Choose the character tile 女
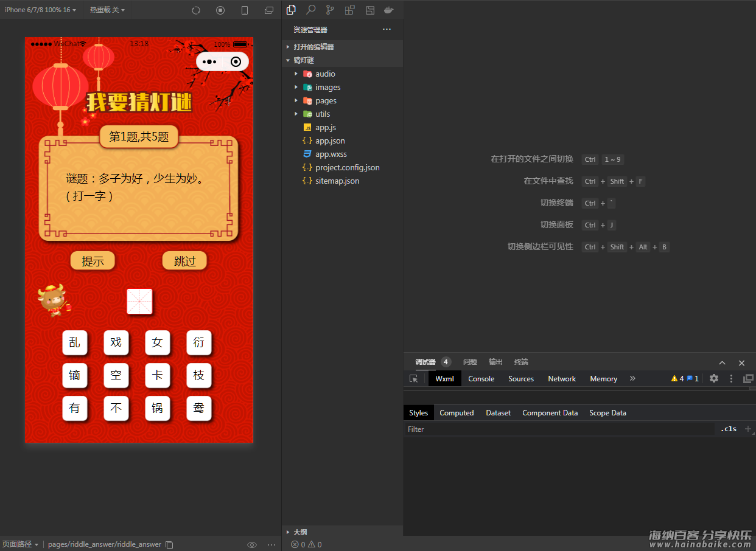 point(158,342)
